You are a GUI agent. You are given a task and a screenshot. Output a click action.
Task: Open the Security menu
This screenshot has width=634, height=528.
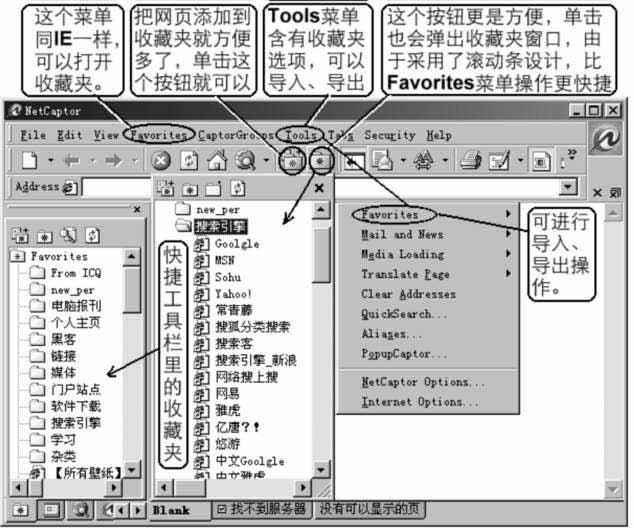[x=390, y=135]
